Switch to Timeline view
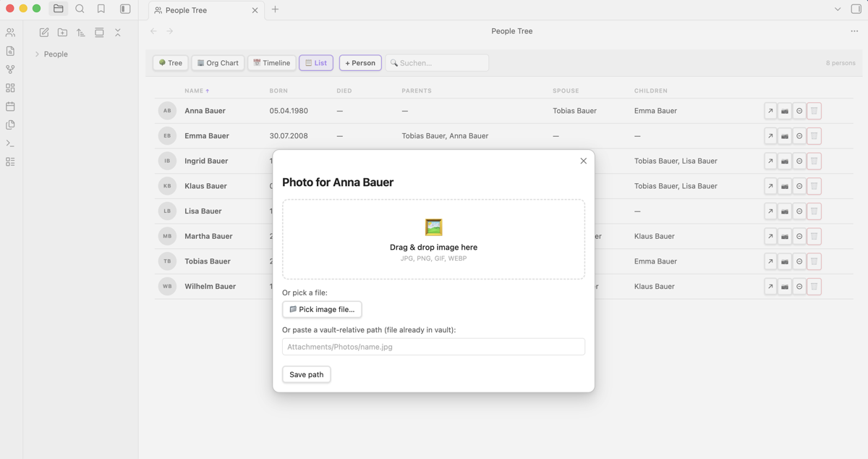868x459 pixels. click(x=272, y=63)
